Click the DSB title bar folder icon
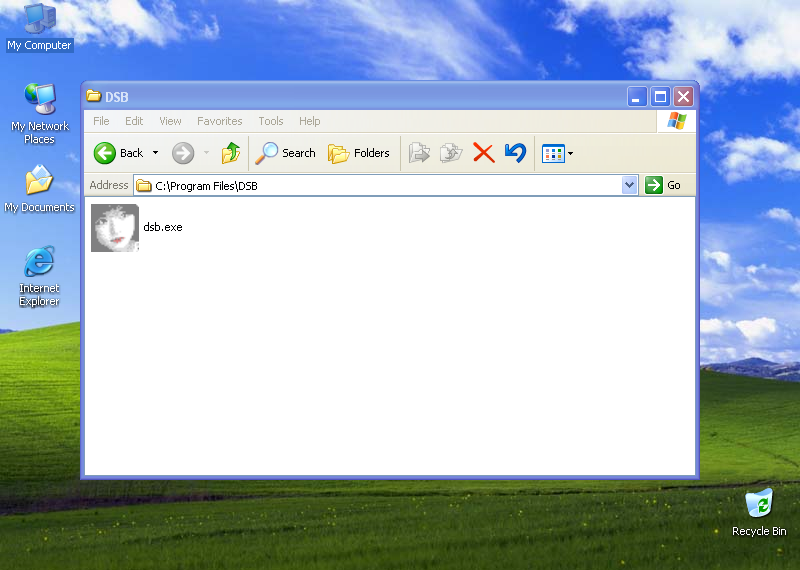The height and width of the screenshot is (570, 800). point(93,96)
